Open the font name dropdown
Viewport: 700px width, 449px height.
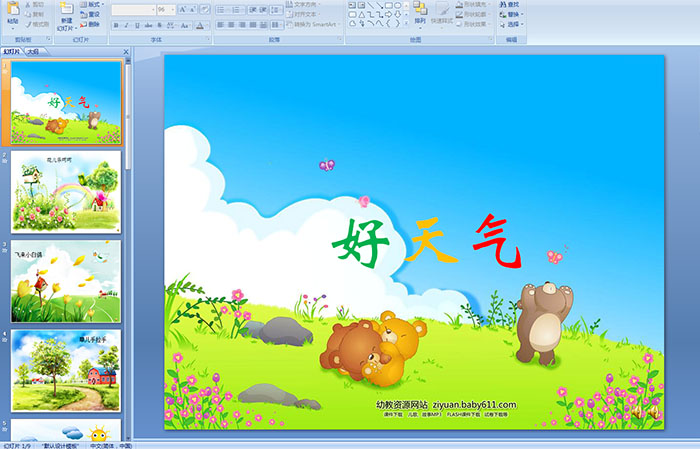(153, 9)
